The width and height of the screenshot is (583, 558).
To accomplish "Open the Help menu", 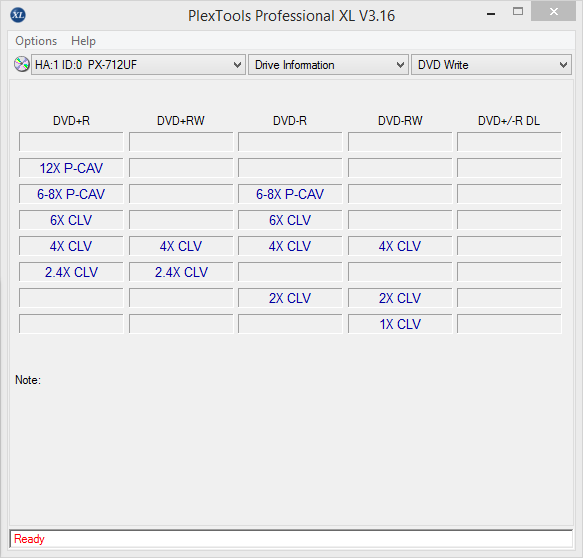I will [83, 41].
